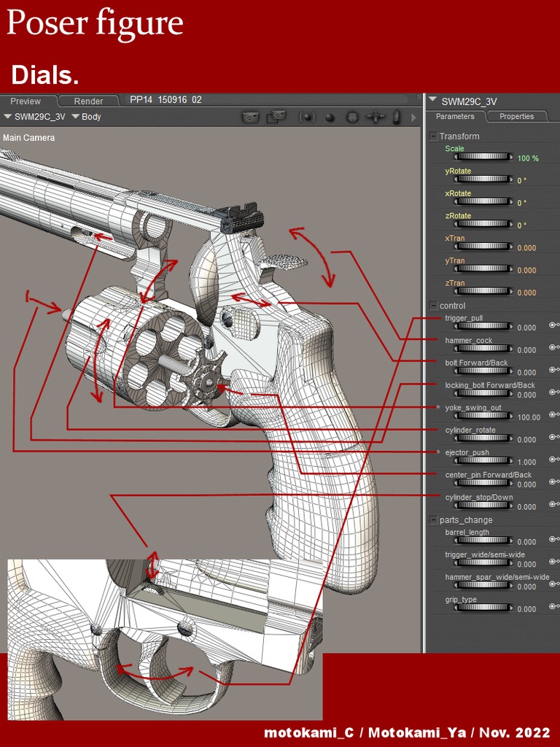This screenshot has width=560, height=747.
Task: Click left arrow of ejector_push dial
Action: click(456, 461)
